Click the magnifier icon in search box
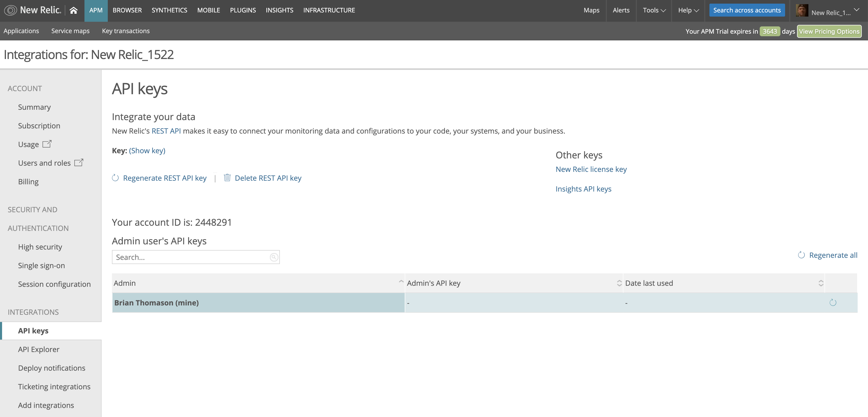The height and width of the screenshot is (417, 868). pos(274,257)
